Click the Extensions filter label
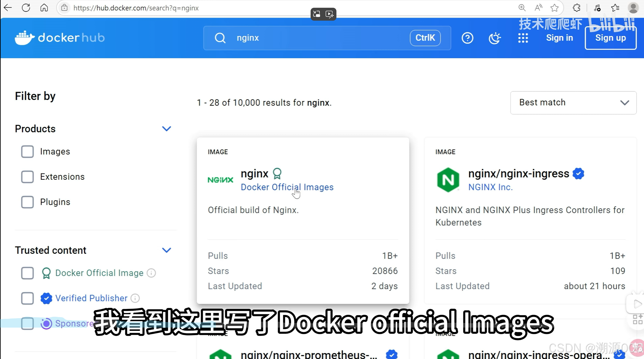The image size is (644, 359). (62, 177)
